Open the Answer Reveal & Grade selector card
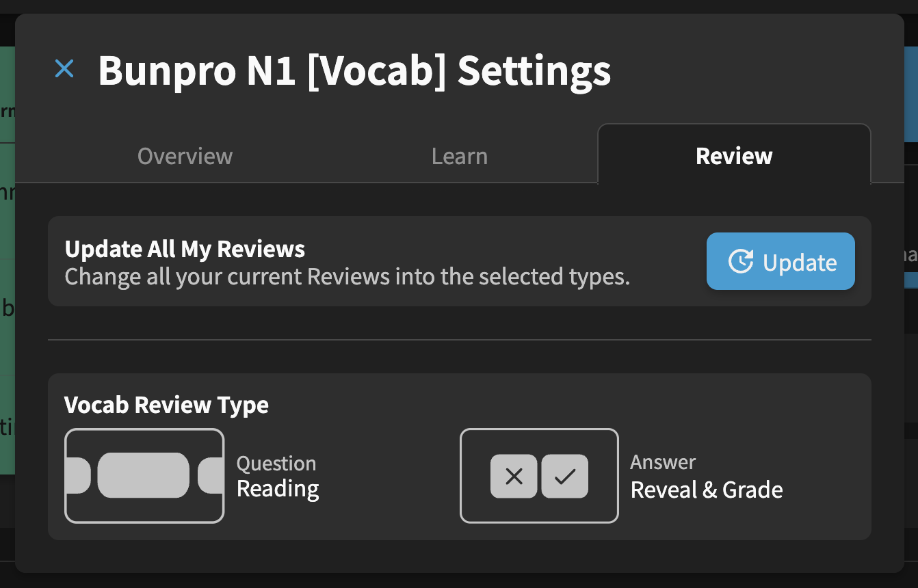 tap(539, 476)
